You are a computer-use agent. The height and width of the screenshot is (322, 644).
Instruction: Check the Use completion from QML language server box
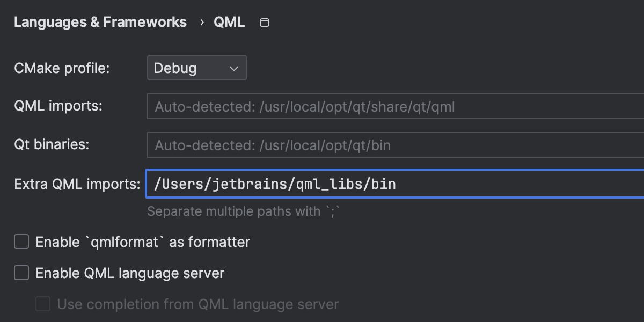click(43, 304)
